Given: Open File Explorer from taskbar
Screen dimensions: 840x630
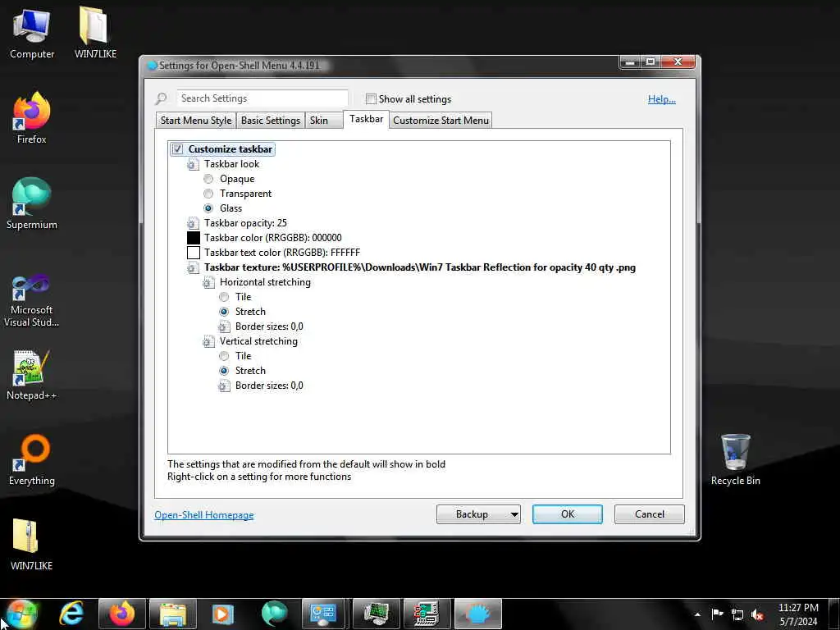Looking at the screenshot, I should click(172, 614).
